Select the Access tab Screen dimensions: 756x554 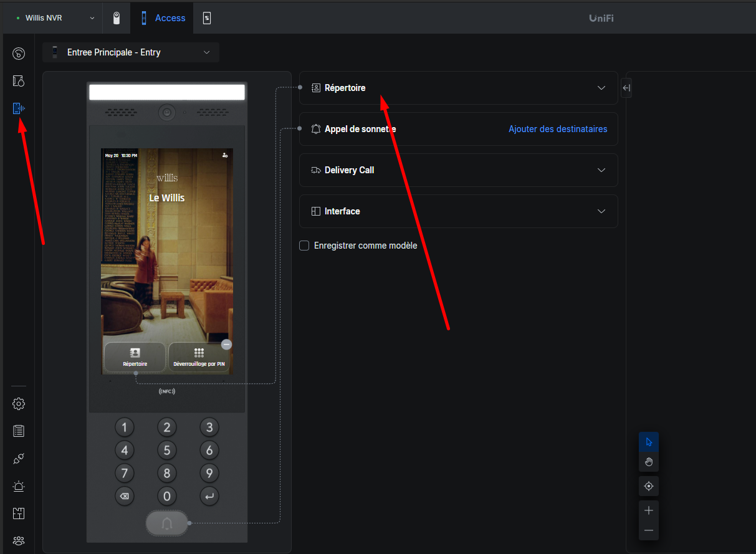click(x=163, y=18)
